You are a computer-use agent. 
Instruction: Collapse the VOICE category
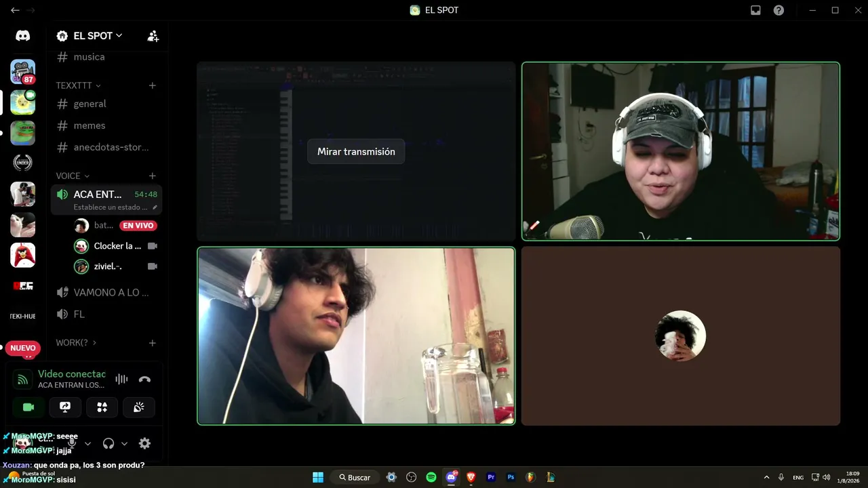pos(73,176)
